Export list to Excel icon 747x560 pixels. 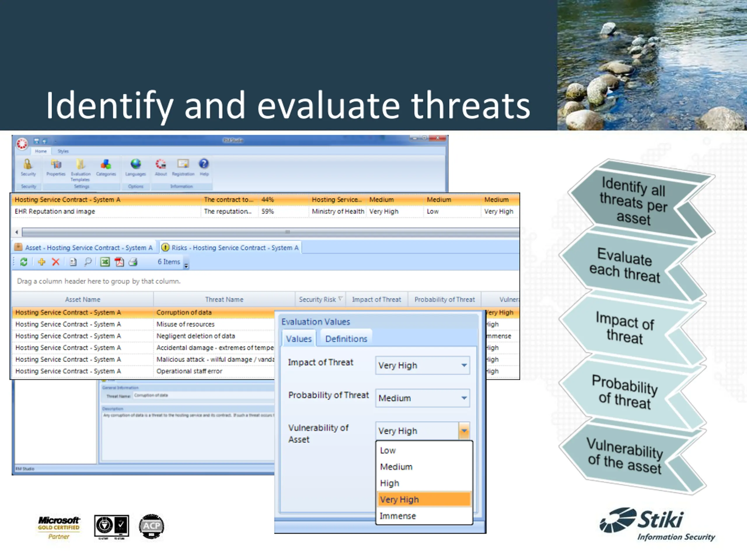(105, 262)
